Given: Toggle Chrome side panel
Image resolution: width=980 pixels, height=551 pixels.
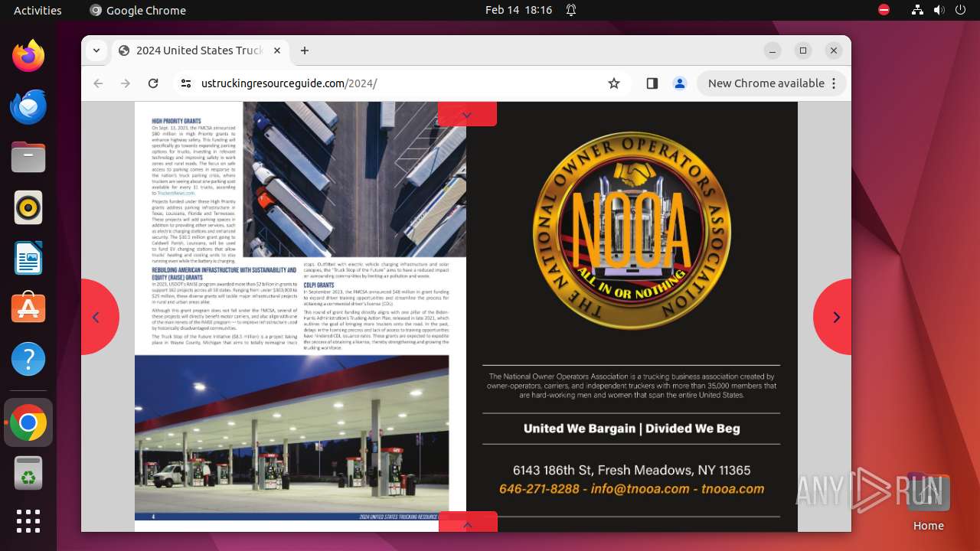Looking at the screenshot, I should [x=652, y=83].
